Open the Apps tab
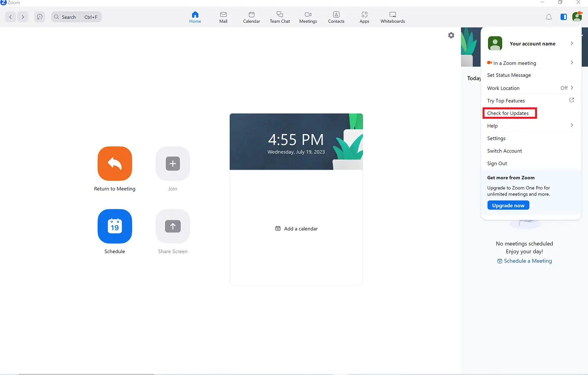Screen dimensions: 588x375 [365, 17]
